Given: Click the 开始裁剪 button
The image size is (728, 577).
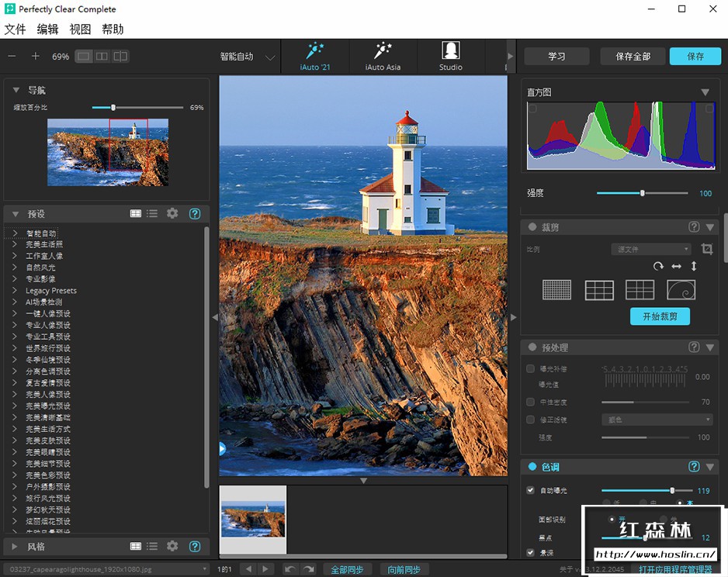Looking at the screenshot, I should 660,316.
